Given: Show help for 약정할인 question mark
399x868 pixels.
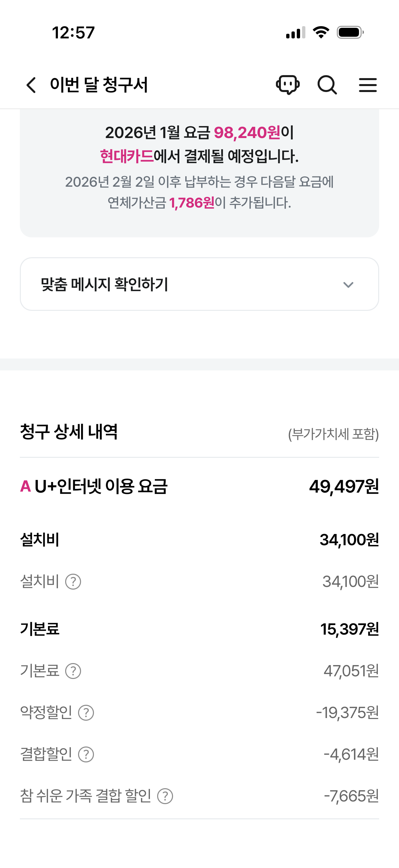Looking at the screenshot, I should click(86, 713).
